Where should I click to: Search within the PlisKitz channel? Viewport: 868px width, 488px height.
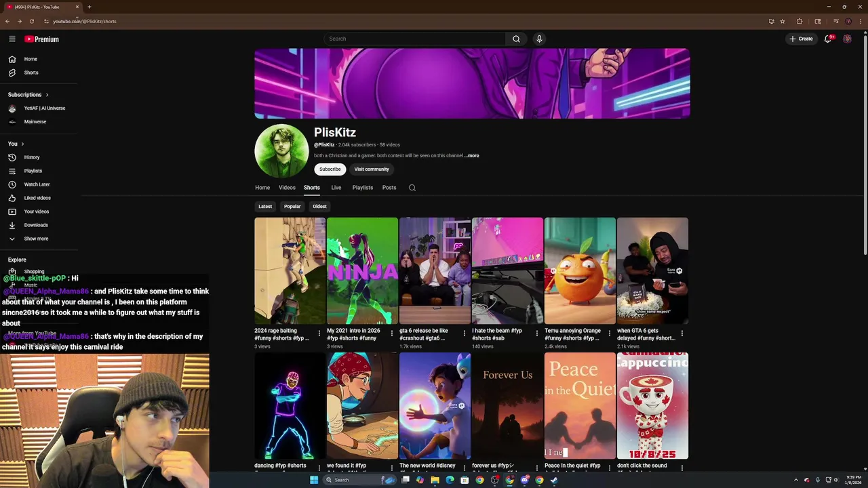(x=412, y=188)
